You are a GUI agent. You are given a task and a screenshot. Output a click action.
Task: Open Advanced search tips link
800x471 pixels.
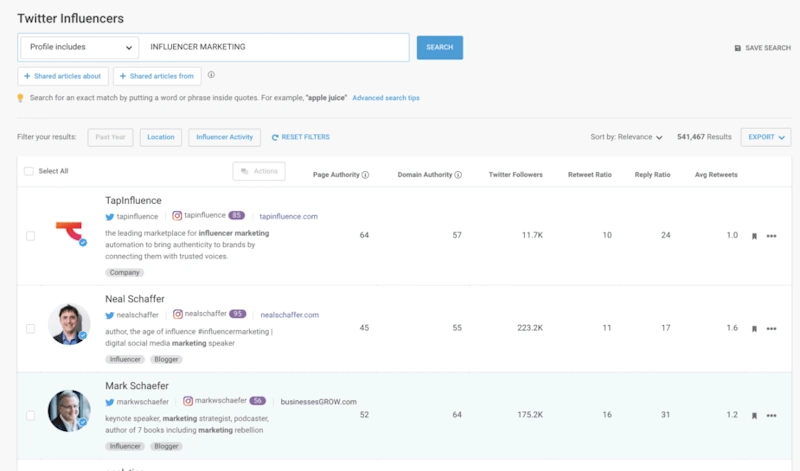[x=386, y=98]
